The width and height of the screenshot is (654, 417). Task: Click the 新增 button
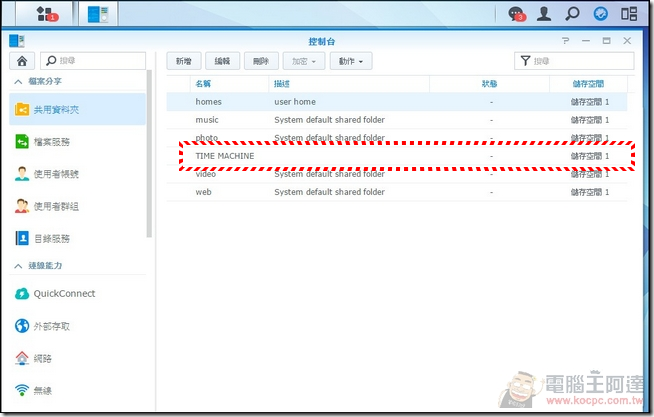click(183, 61)
